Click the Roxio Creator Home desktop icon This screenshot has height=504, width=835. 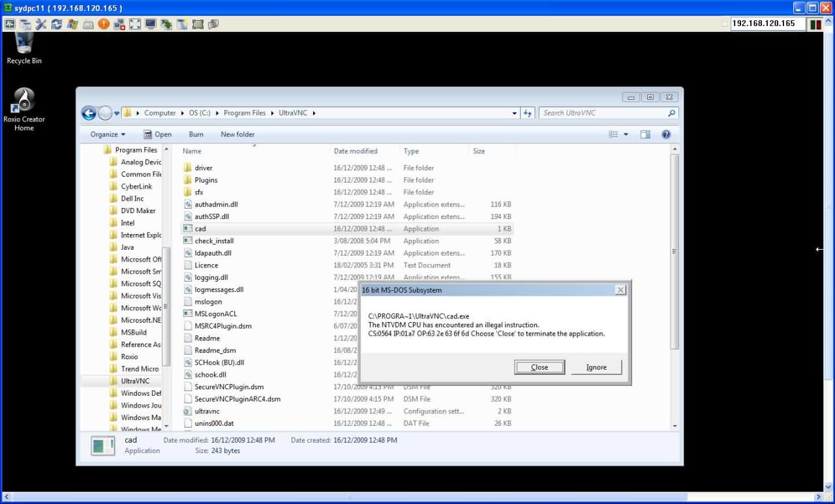[x=24, y=110]
